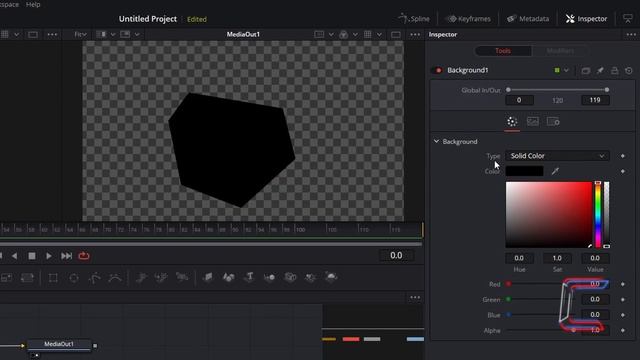Stop playback
Image resolution: width=640 pixels, height=360 pixels.
pyautogui.click(x=32, y=256)
